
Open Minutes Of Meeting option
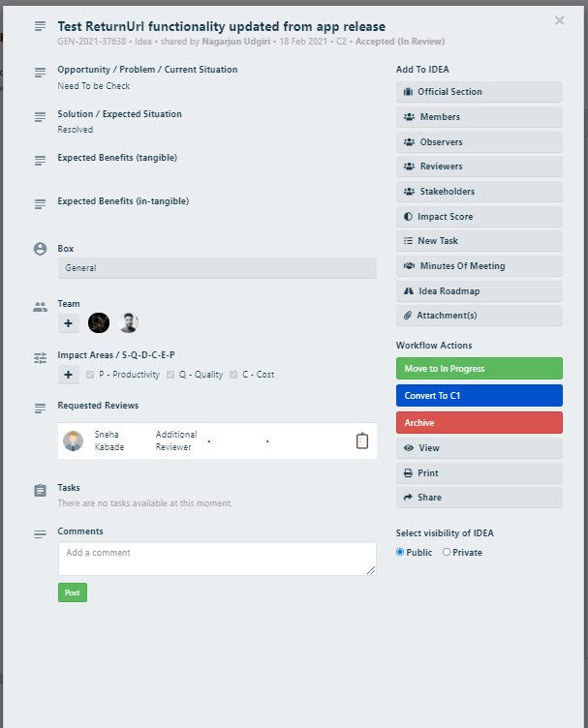[479, 266]
